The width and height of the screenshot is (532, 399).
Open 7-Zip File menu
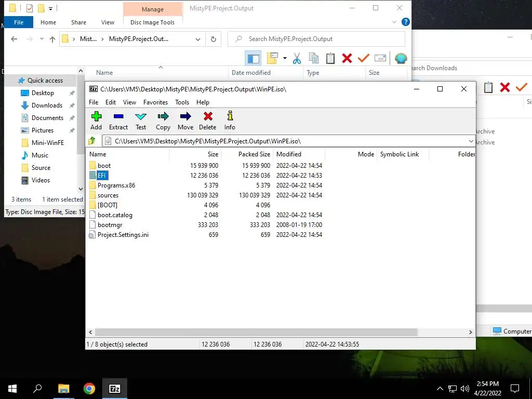(x=94, y=102)
